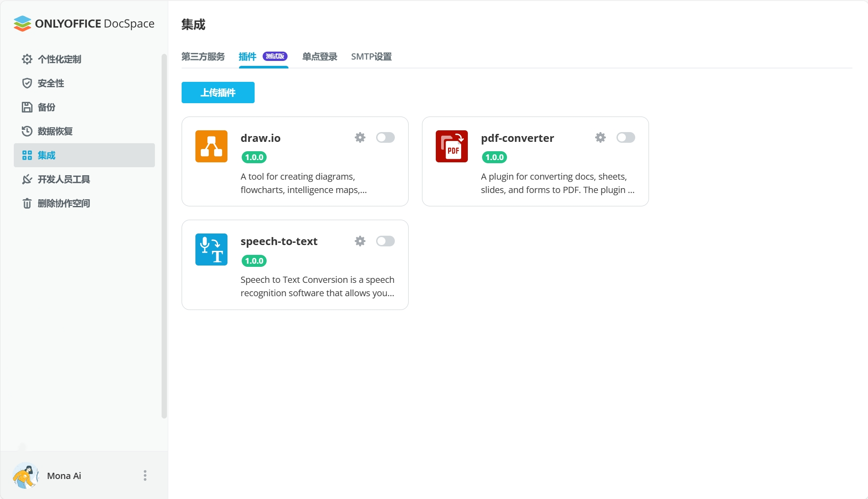Open 数据恢复 in the sidebar
868x499 pixels.
[84, 131]
